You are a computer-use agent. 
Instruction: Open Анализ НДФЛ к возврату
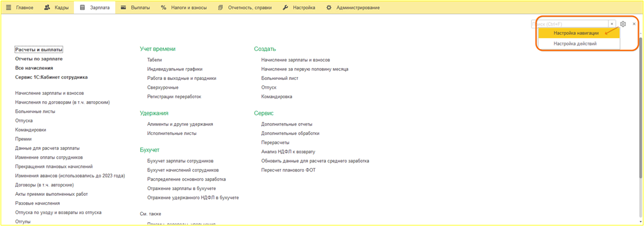(x=289, y=151)
